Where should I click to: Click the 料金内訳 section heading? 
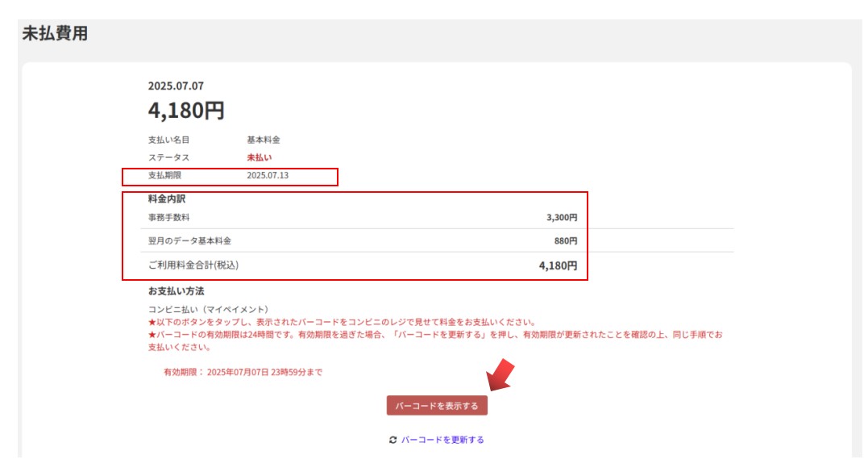167,198
